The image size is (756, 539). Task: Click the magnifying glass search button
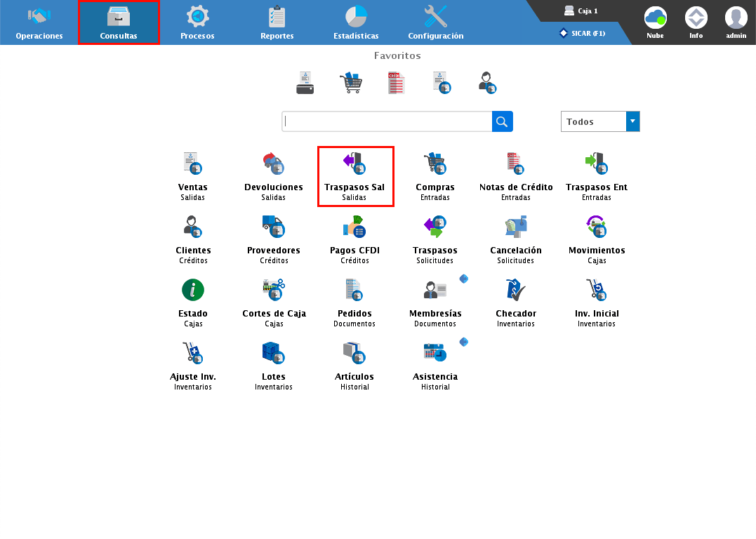click(502, 121)
